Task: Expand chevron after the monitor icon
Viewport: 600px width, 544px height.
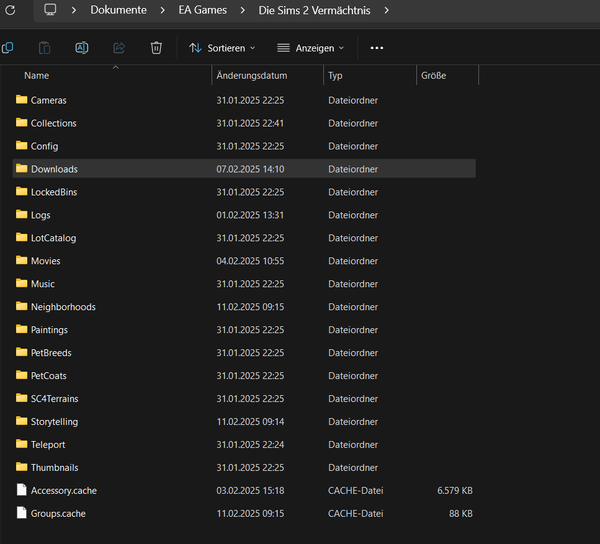Action: 74,10
